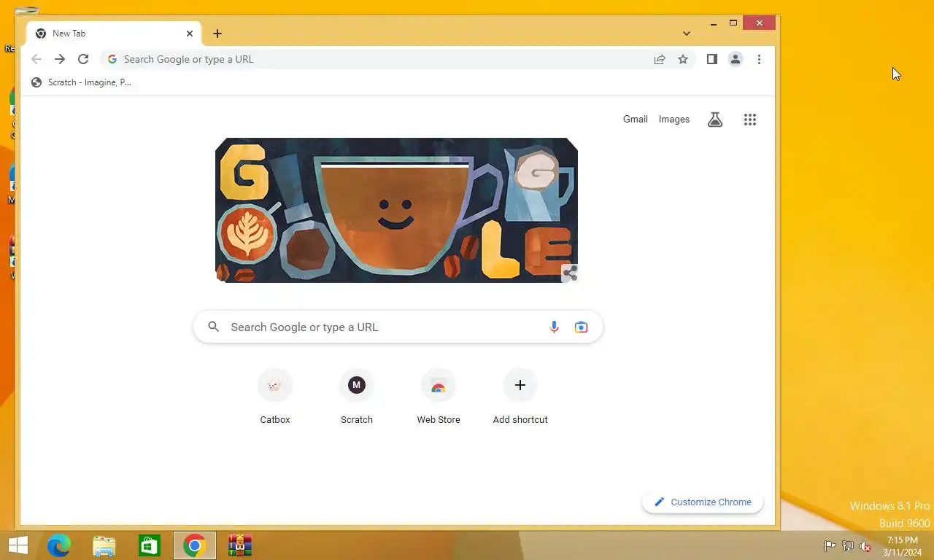The image size is (934, 560).
Task: Start voice search with microphone icon
Action: point(554,327)
